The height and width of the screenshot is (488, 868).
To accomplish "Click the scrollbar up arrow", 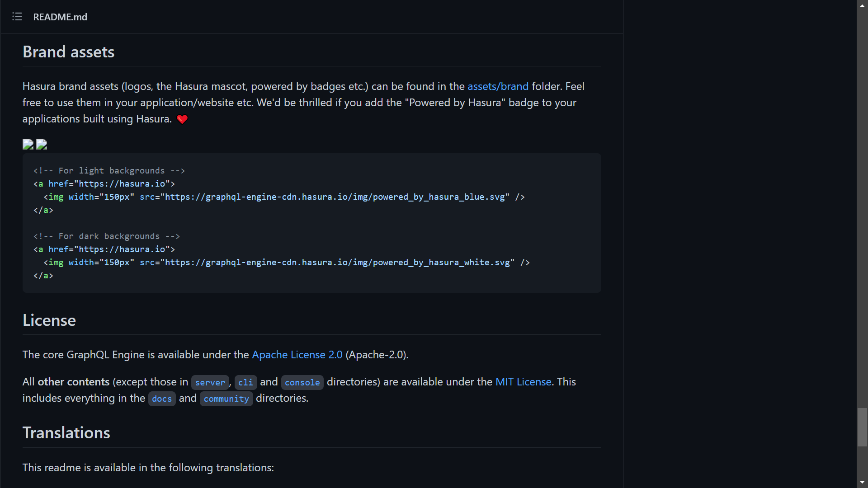I will click(x=862, y=5).
